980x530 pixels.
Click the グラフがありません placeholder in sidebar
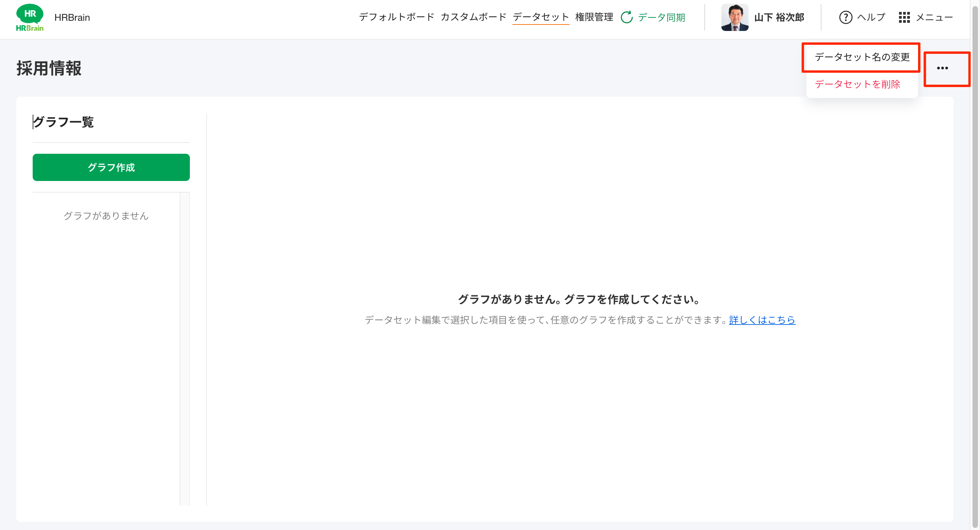[106, 216]
